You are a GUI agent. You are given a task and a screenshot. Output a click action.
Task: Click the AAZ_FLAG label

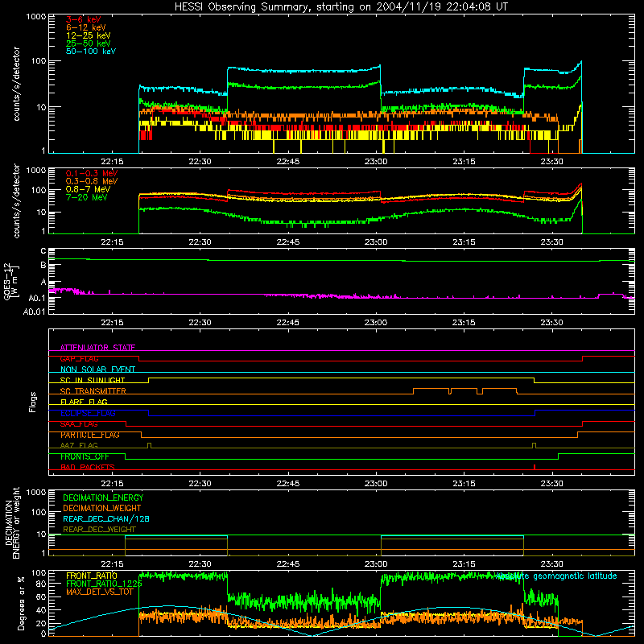coord(79,445)
